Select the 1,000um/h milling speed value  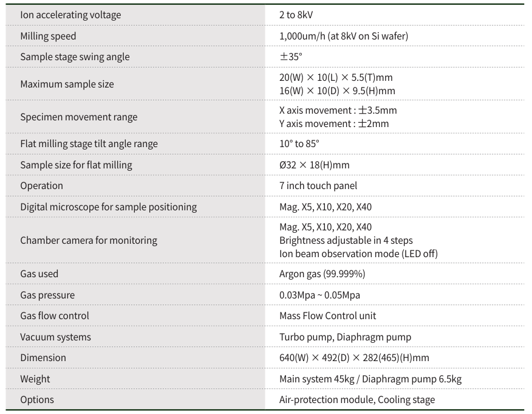(x=343, y=36)
